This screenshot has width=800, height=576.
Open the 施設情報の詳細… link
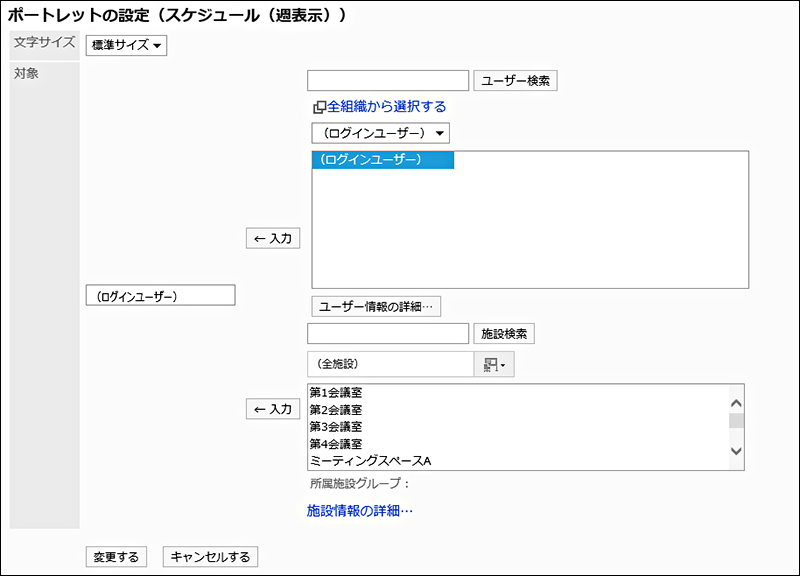360,511
